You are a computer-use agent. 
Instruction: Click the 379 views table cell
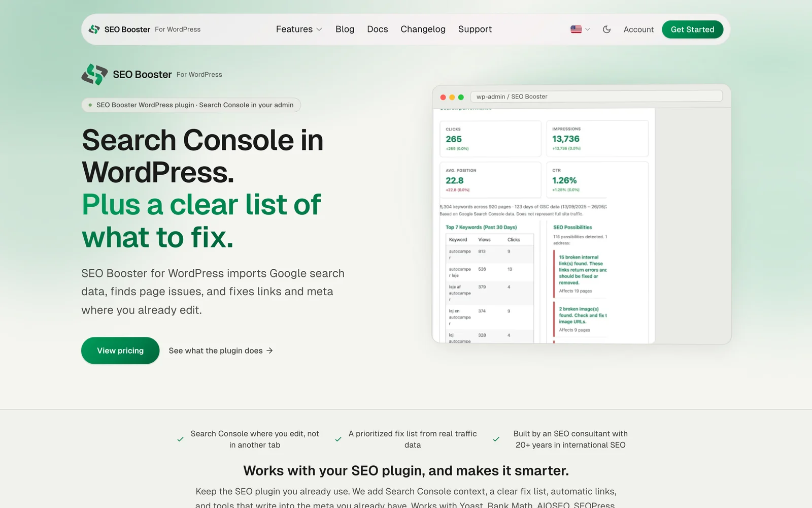tap(482, 287)
